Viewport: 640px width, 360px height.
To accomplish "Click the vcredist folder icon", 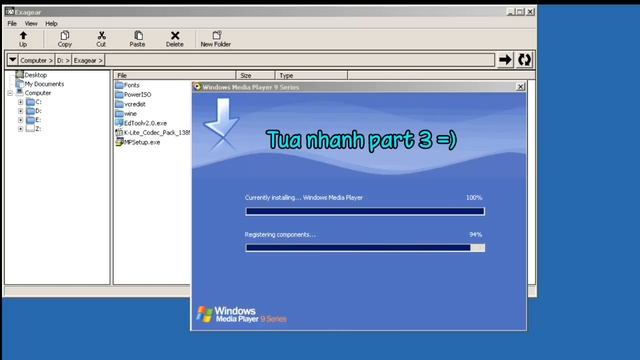I will click(x=119, y=104).
